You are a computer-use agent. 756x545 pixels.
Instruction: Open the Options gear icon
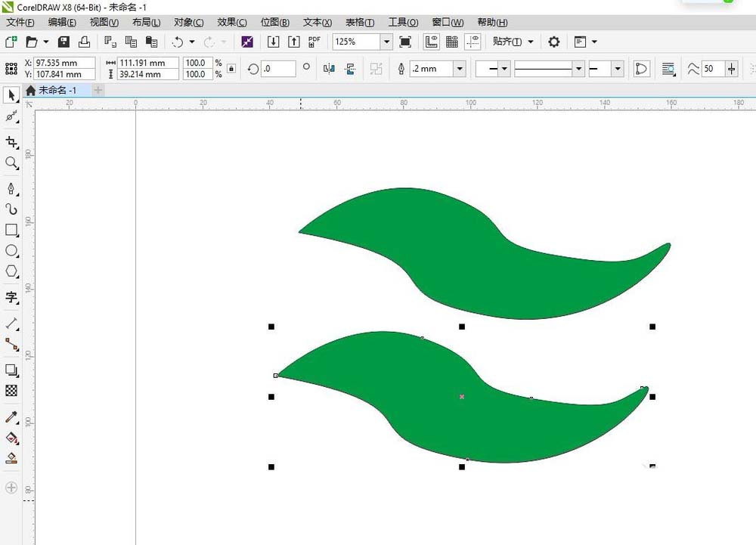[x=554, y=42]
